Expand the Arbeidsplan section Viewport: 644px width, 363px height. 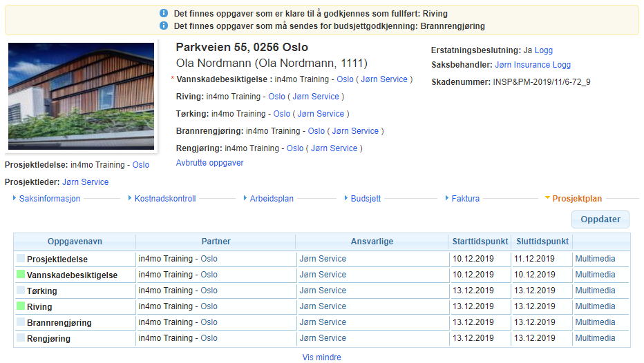(271, 199)
